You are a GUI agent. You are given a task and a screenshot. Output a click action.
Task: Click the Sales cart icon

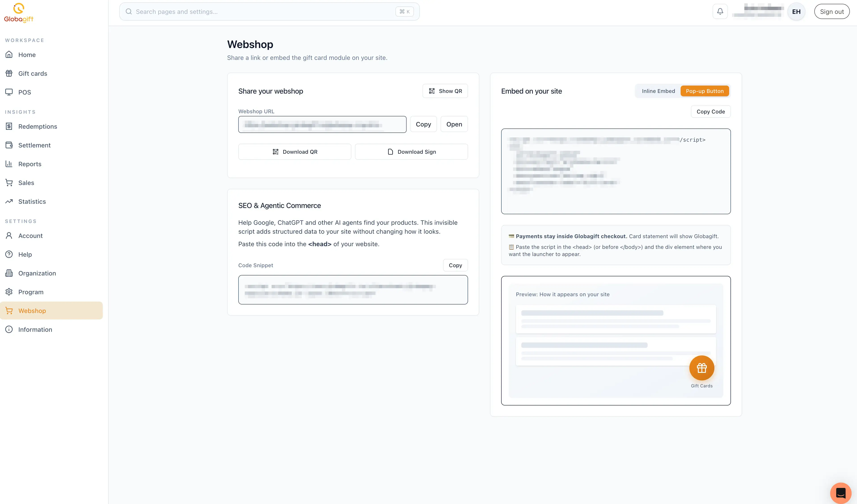pyautogui.click(x=9, y=183)
